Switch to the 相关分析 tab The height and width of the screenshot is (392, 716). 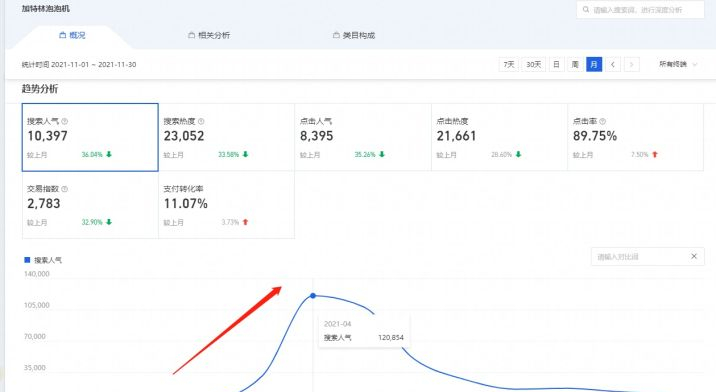[209, 35]
